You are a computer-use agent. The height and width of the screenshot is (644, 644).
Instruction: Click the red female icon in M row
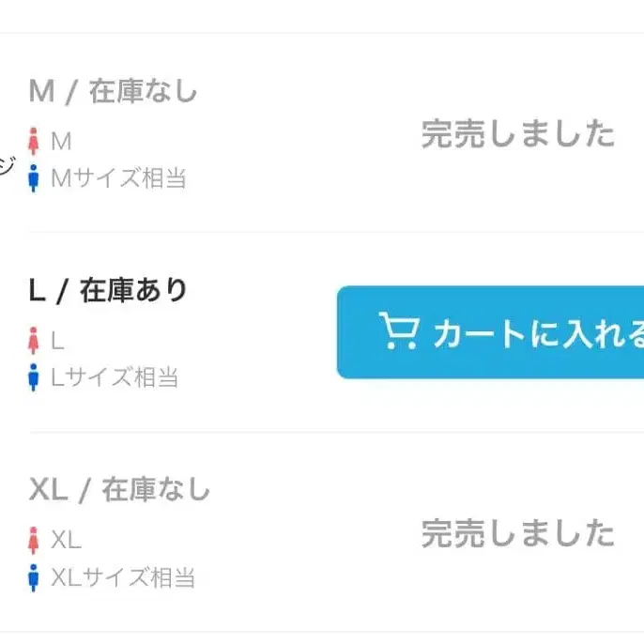tap(35, 142)
